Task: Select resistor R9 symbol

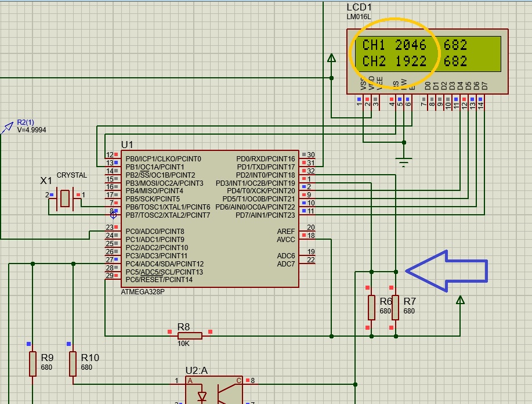Action: [x=32, y=363]
